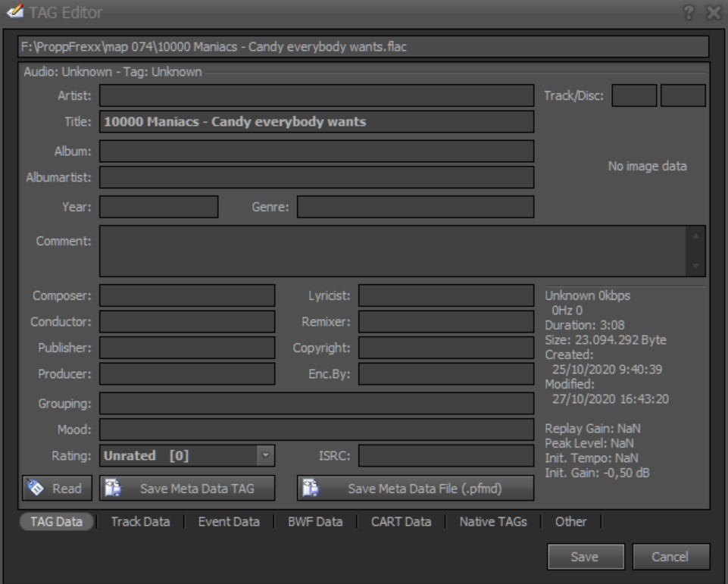Switch to the Track Data tab
Viewport: 728px width, 584px height.
pos(141,521)
